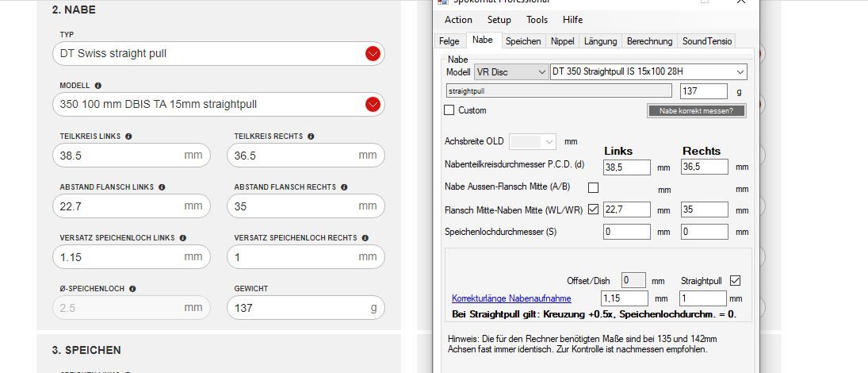Click the Teilkreis Rechts field 36.5

(x=305, y=156)
